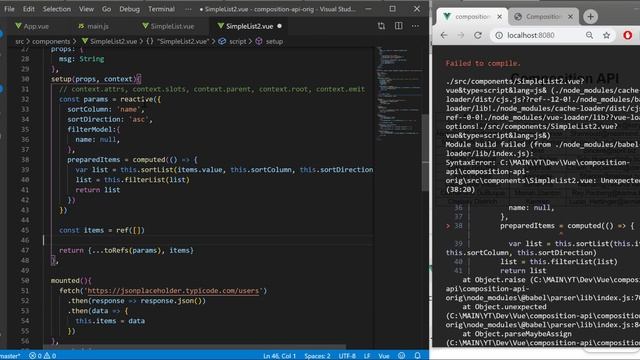Select the SimpleList2.vue editor tab
640x360 pixels.
coord(249,26)
